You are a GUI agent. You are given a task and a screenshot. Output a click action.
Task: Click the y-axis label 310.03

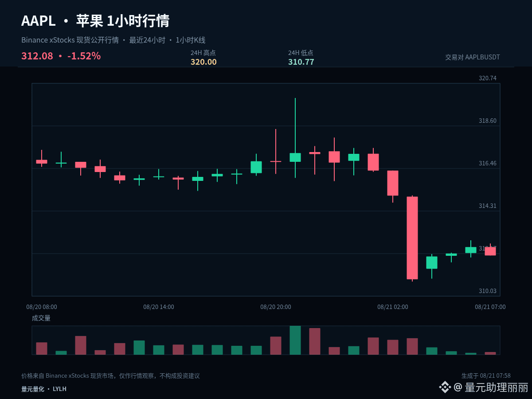coord(488,291)
